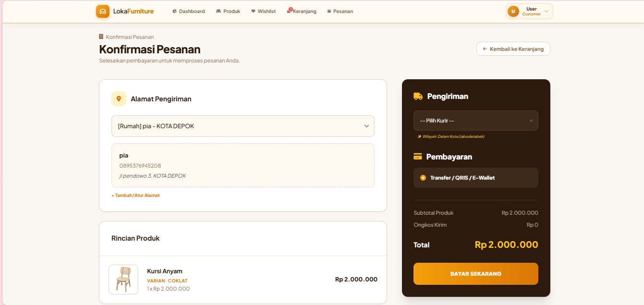The height and width of the screenshot is (305, 644).
Task: Click the Konfirmasi Pesanan breadcrumb text
Action: pos(130,37)
